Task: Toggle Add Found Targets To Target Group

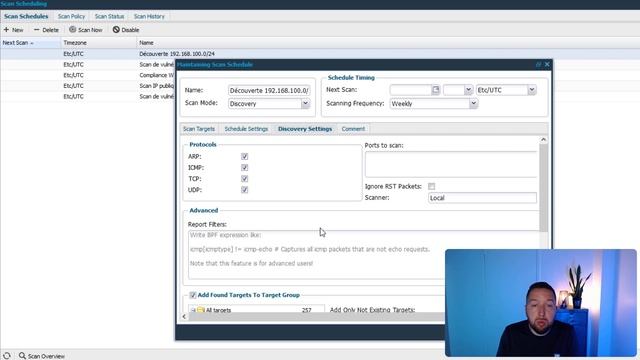Action: point(193,295)
